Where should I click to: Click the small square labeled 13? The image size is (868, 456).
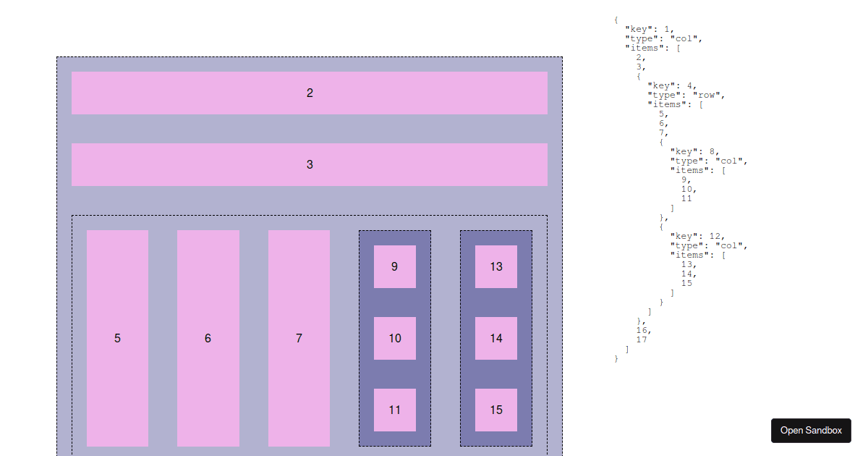[x=495, y=266]
